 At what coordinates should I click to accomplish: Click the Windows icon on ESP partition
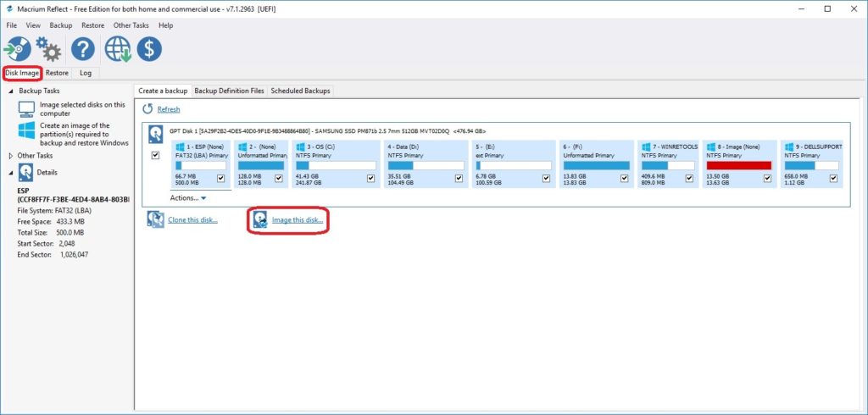point(180,147)
